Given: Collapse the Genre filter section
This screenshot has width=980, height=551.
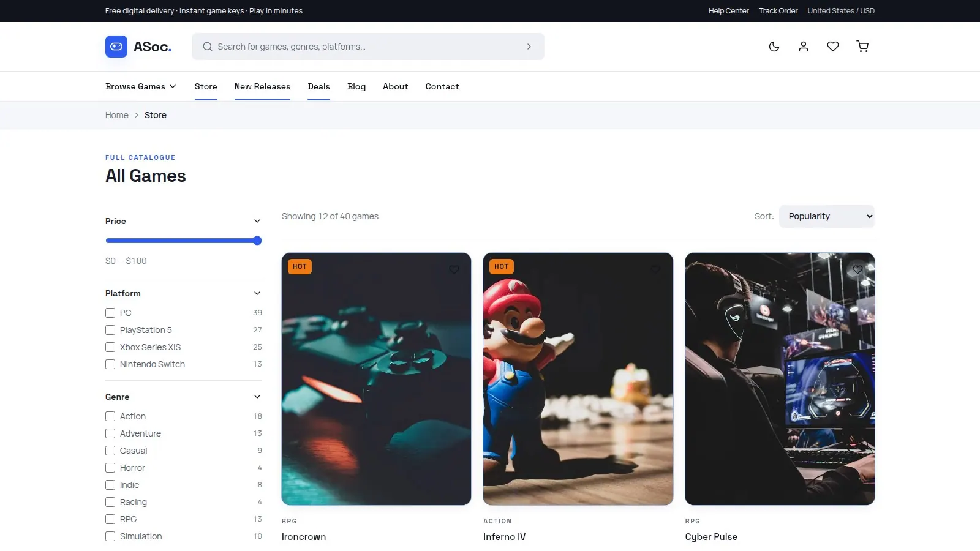Looking at the screenshot, I should (x=257, y=397).
